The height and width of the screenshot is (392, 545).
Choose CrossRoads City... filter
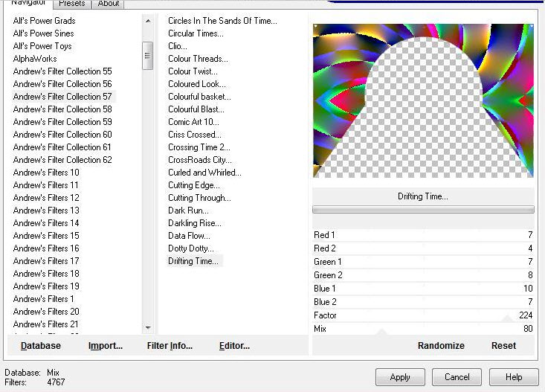[200, 160]
